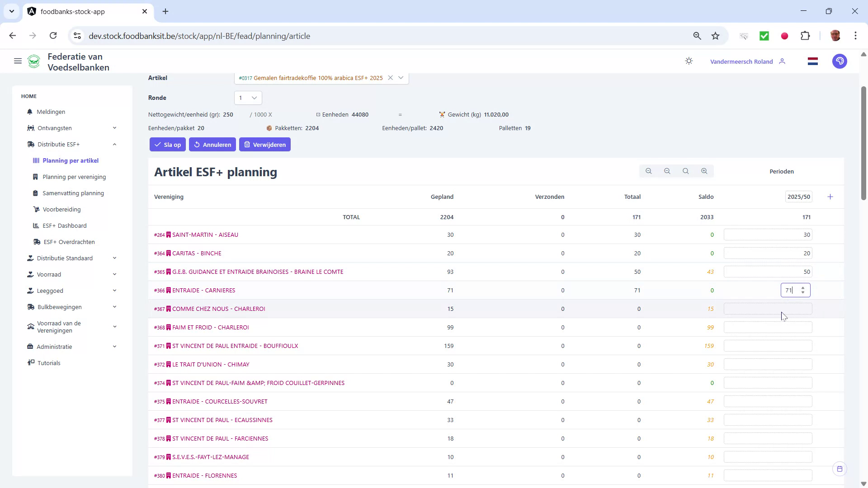
Task: Open Voorbereiding in the sidebar
Action: [62, 209]
